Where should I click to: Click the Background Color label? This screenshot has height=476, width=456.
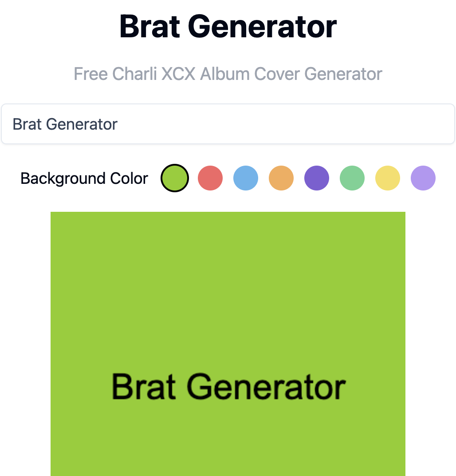84,178
